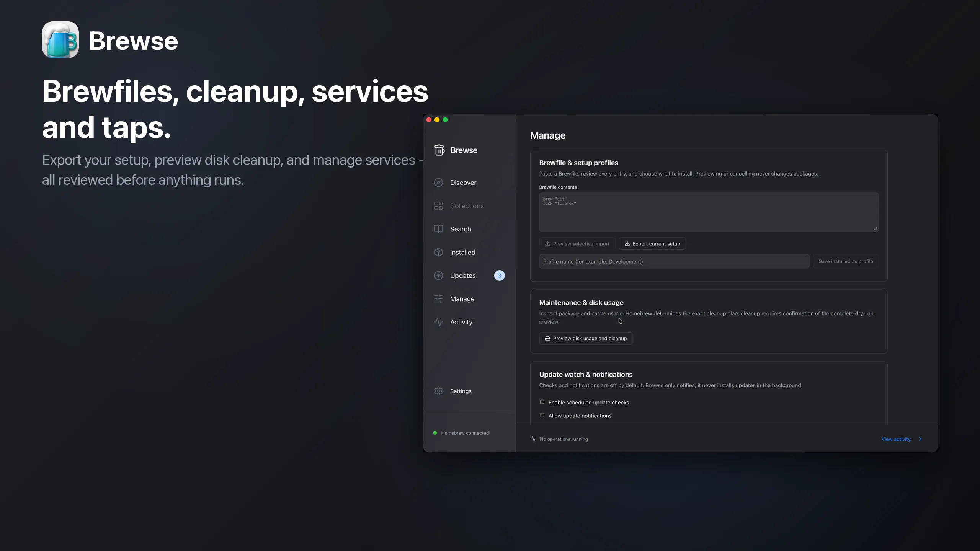Follow the View activity link
The image size is (980, 551).
click(896, 439)
